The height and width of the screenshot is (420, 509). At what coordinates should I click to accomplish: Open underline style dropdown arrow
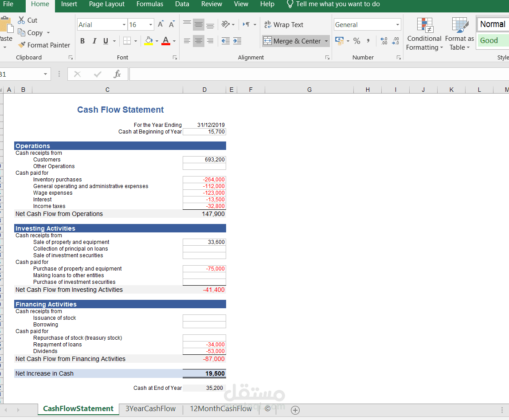pyautogui.click(x=114, y=41)
